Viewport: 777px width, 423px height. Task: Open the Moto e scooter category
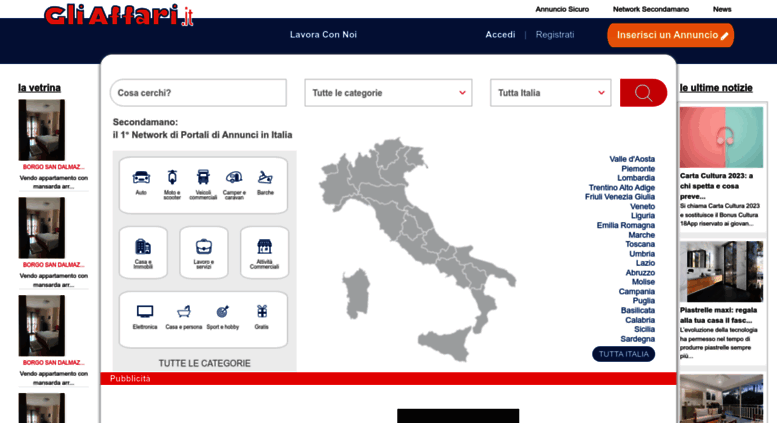(172, 184)
